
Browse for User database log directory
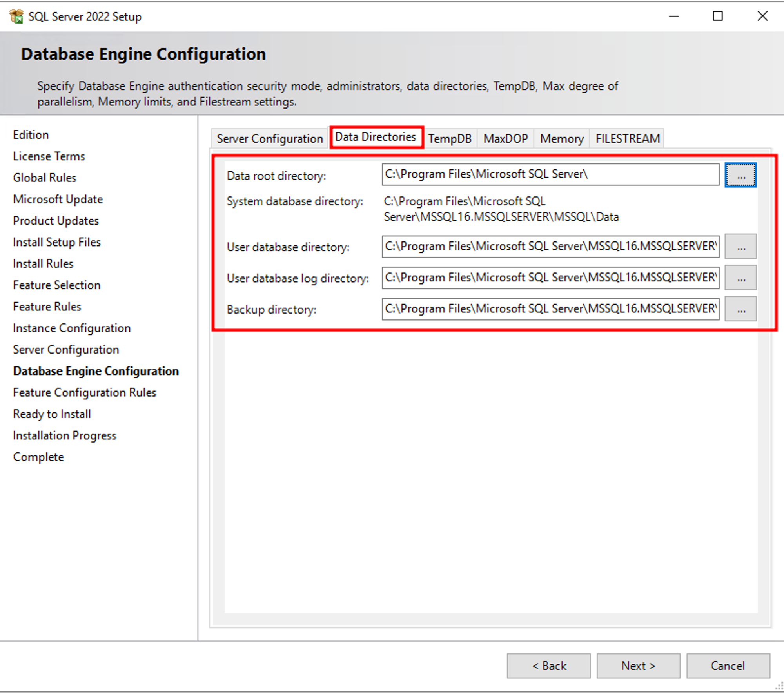point(740,278)
